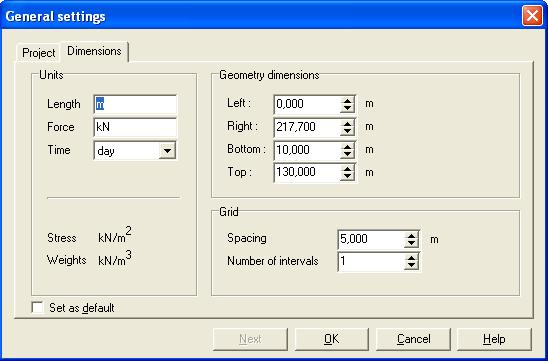Select the Dimensions tab
The width and height of the screenshot is (548, 361).
coord(94,51)
